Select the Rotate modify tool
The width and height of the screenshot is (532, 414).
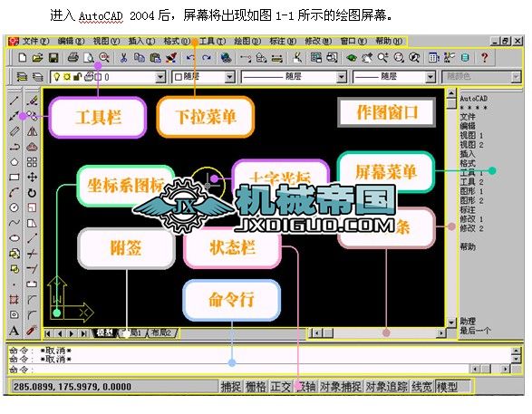pyautogui.click(x=32, y=193)
